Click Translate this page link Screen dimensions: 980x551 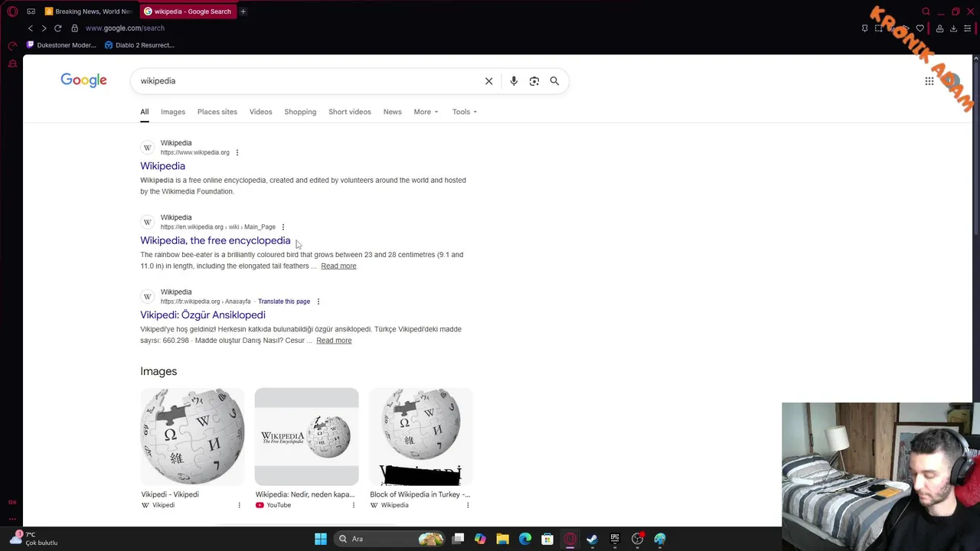click(284, 302)
